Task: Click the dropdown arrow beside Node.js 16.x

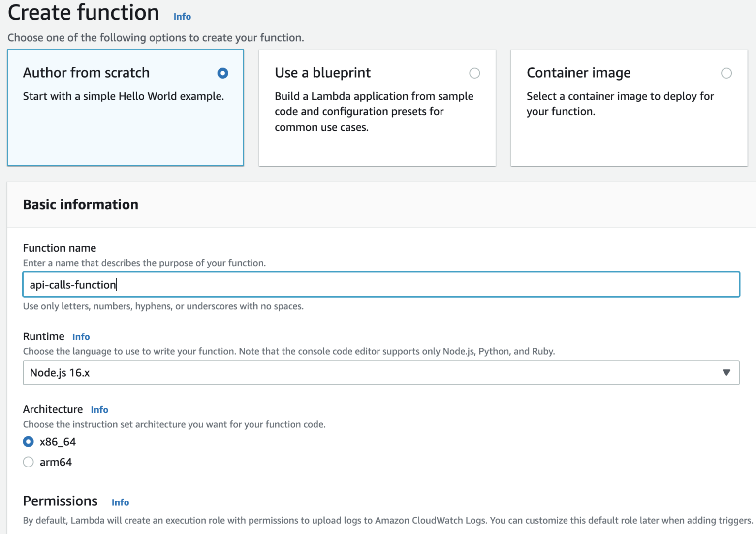Action: pos(727,373)
